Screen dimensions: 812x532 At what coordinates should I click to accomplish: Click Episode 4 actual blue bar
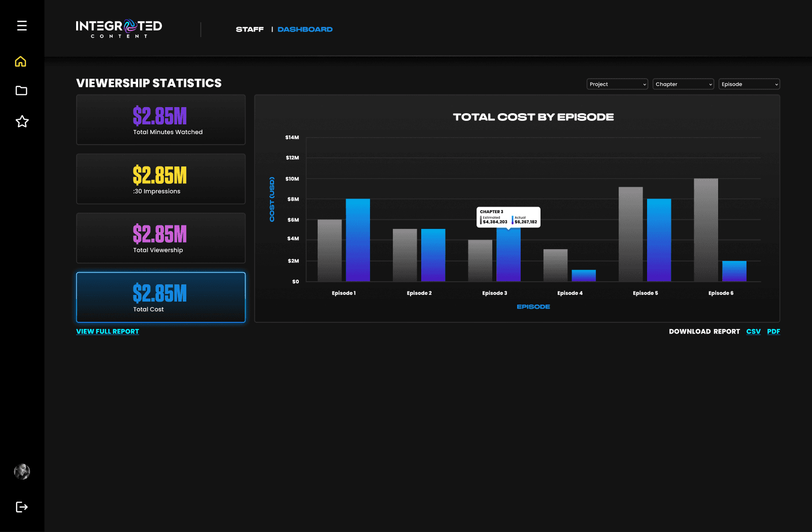tap(584, 276)
